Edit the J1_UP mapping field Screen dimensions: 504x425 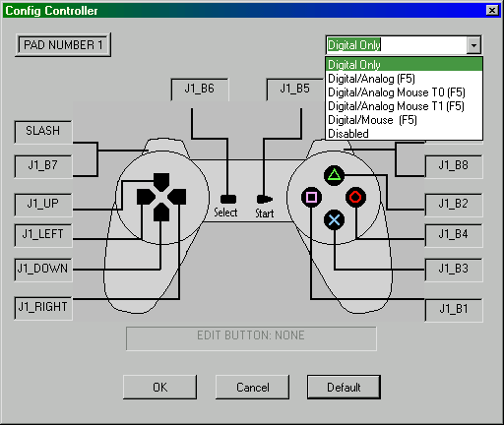click(43, 205)
